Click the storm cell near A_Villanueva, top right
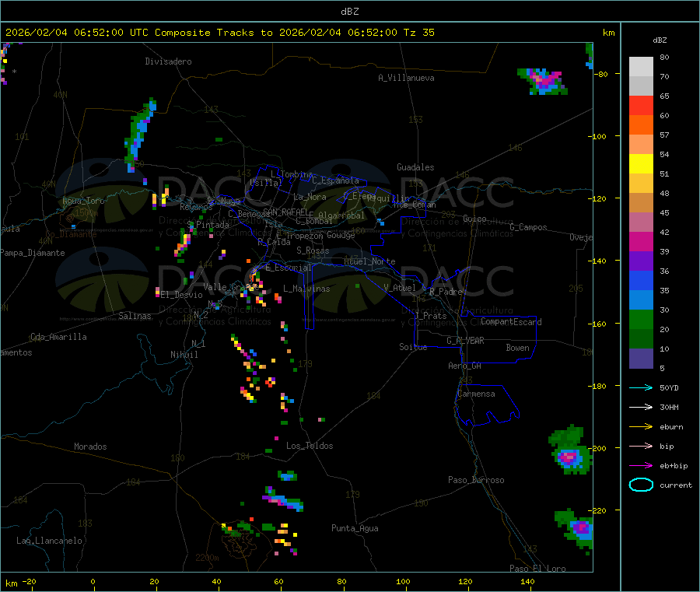Viewport: 700px width, 592px height. point(544,81)
